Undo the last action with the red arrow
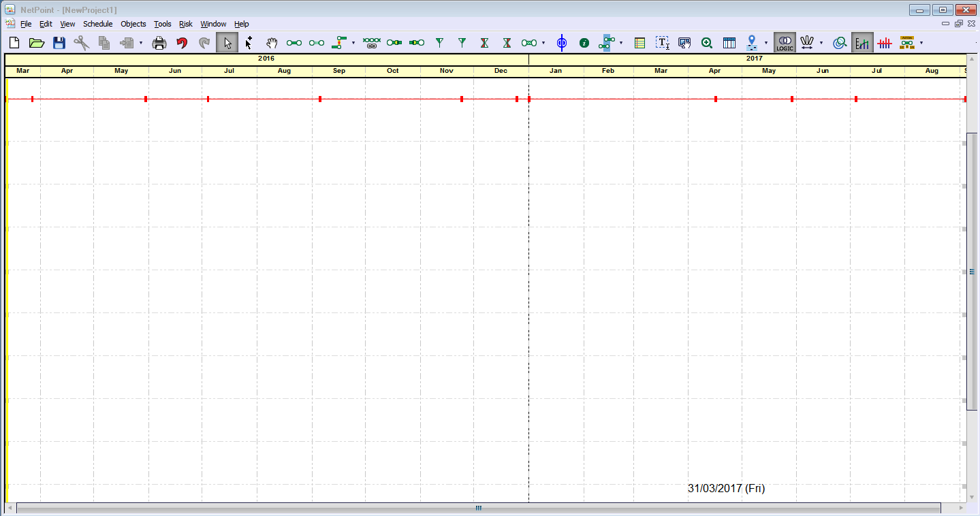The height and width of the screenshot is (516, 980). [x=182, y=43]
